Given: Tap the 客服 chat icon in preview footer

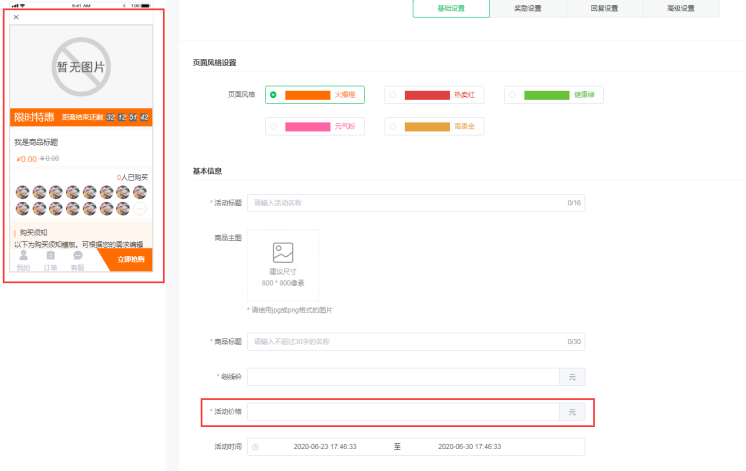Looking at the screenshot, I should coord(78,255).
